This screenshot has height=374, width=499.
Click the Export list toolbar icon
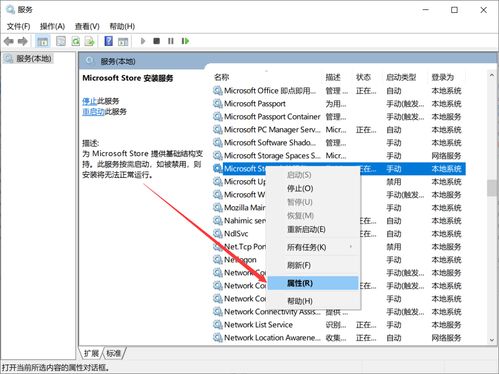(x=90, y=41)
